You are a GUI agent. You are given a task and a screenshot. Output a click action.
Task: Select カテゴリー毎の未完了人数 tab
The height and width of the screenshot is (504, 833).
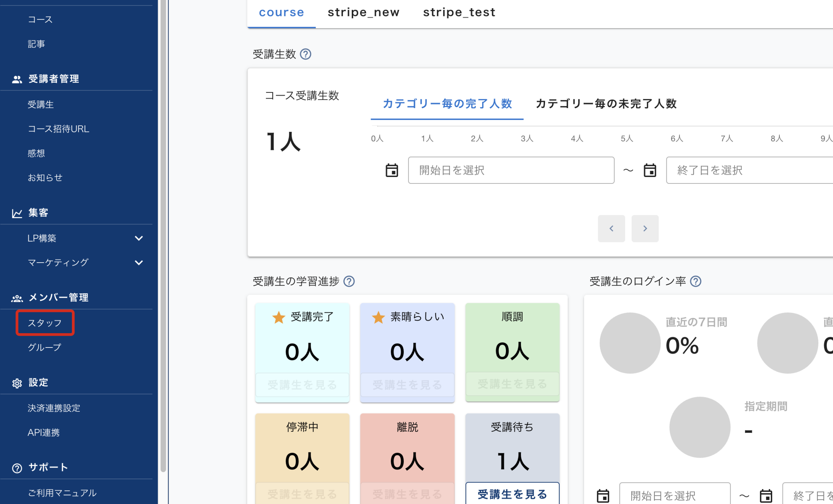point(606,103)
